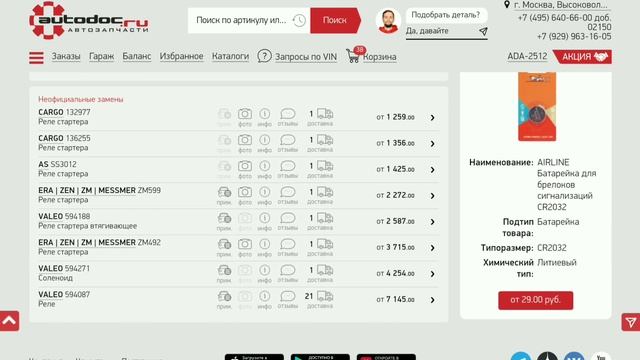Check applicability for VALEO 594271
The image size is (640, 360).
point(224,274)
